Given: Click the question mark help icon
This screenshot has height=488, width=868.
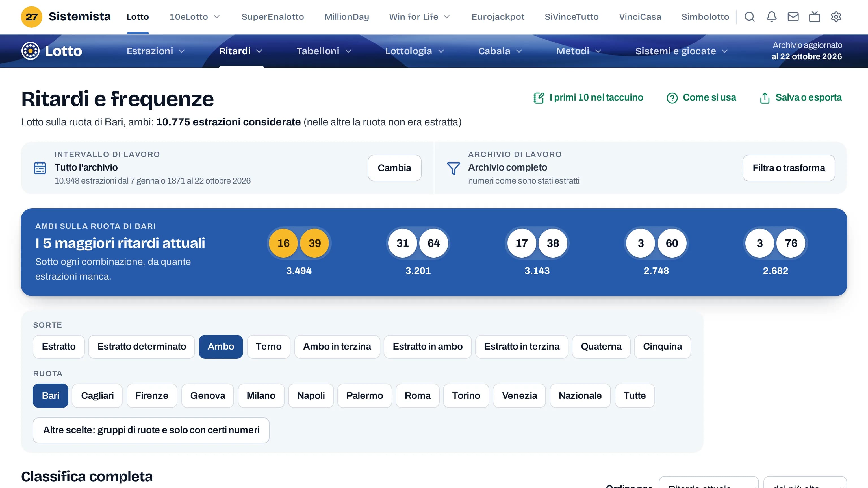Looking at the screenshot, I should point(672,98).
